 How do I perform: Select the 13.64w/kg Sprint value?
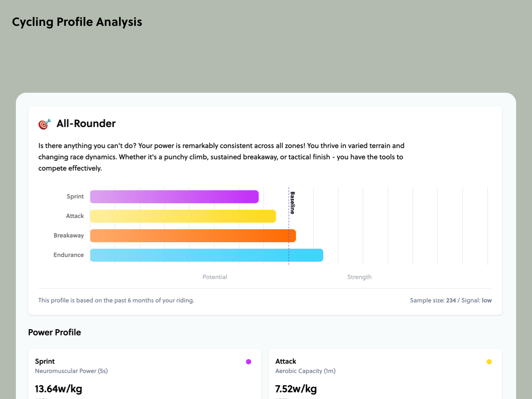(58, 389)
